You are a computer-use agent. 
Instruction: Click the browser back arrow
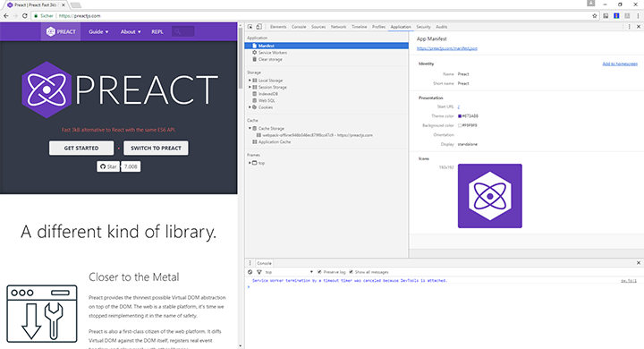(5, 15)
